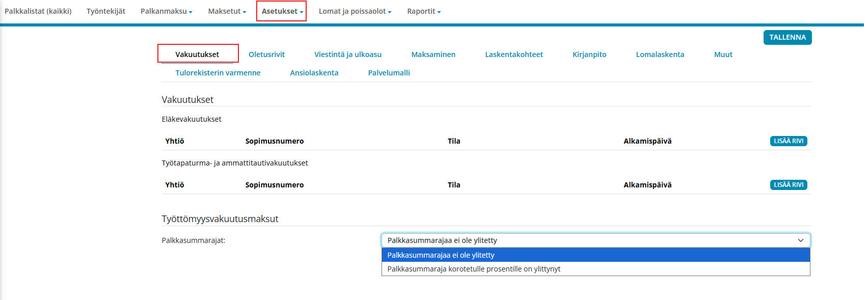868x300 pixels.
Task: Click the Palkkasummarajat dropdown chevron
Action: click(800, 240)
